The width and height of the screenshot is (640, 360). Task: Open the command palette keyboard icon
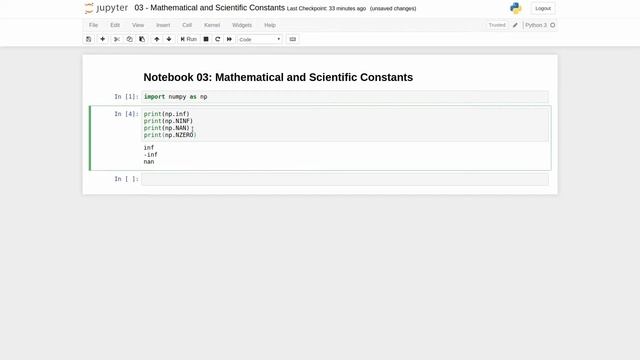click(293, 39)
